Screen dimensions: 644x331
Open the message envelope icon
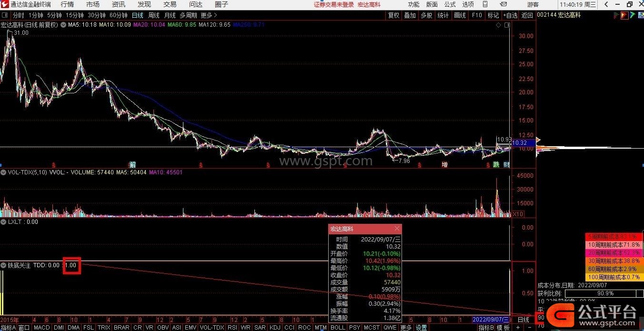click(x=503, y=4)
